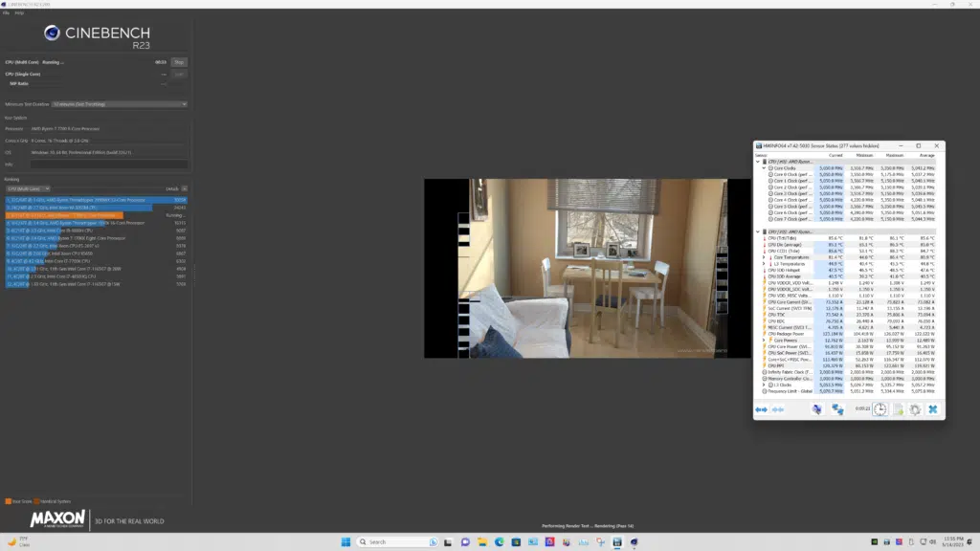This screenshot has width=980, height=551.
Task: Open Microsoft Store from the taskbar
Action: click(516, 542)
